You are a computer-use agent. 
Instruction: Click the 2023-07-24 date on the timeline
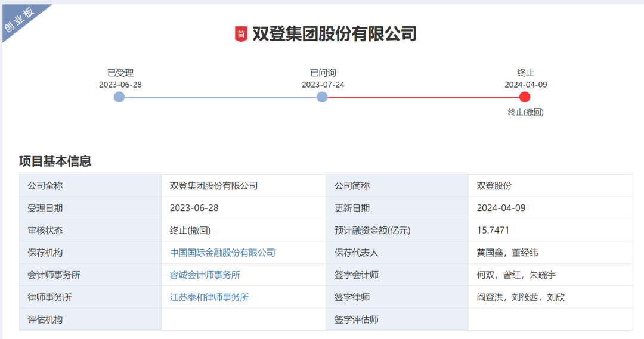pos(323,85)
